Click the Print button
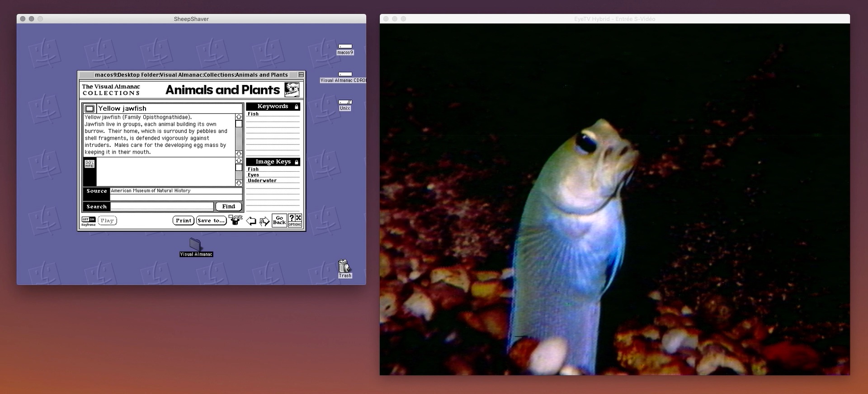868x394 pixels. [183, 220]
